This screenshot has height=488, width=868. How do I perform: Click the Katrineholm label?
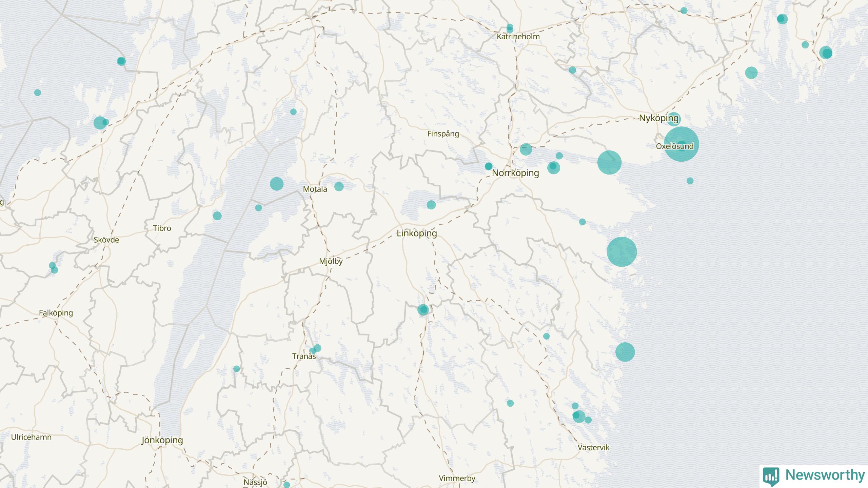(x=518, y=37)
